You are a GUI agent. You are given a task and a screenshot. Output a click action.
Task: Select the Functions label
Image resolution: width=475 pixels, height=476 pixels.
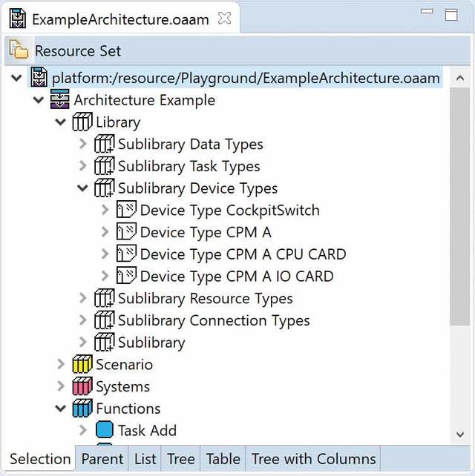[x=128, y=409]
